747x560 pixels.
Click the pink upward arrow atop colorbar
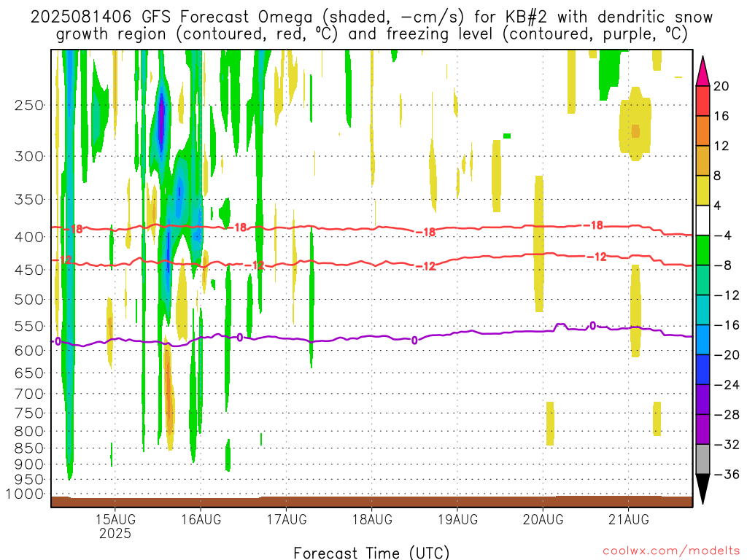tap(703, 71)
